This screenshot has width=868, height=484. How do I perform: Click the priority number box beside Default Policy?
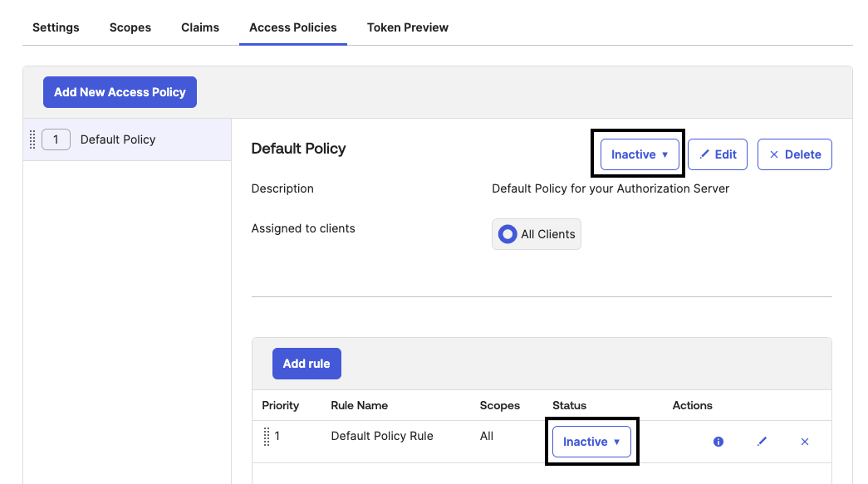[56, 139]
